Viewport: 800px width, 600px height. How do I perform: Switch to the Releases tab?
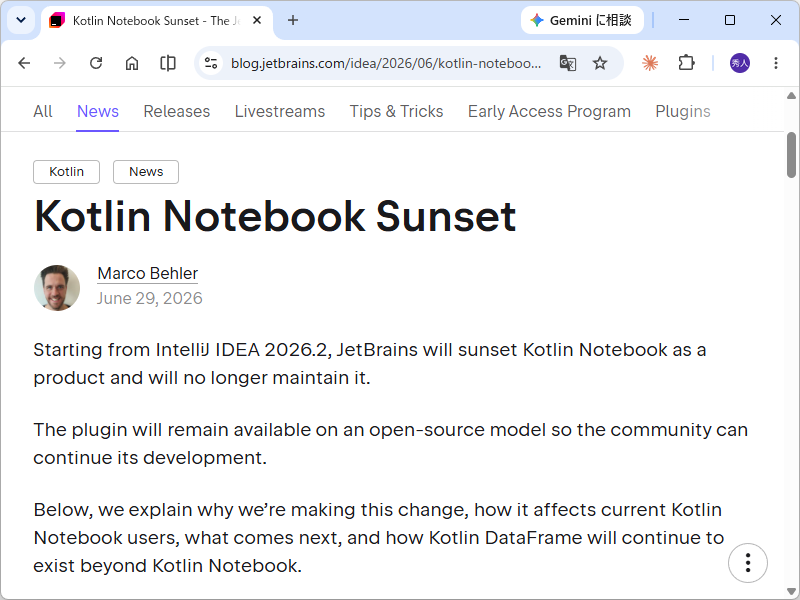click(177, 111)
